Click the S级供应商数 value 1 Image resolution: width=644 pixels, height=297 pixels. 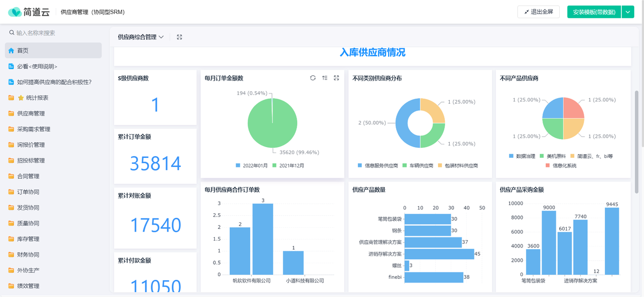coord(156,104)
